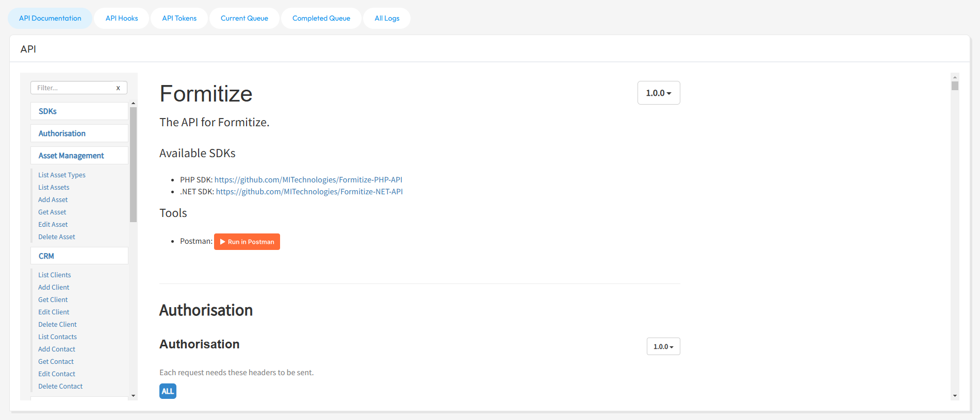Go to Edit Client endpoint

(54, 312)
